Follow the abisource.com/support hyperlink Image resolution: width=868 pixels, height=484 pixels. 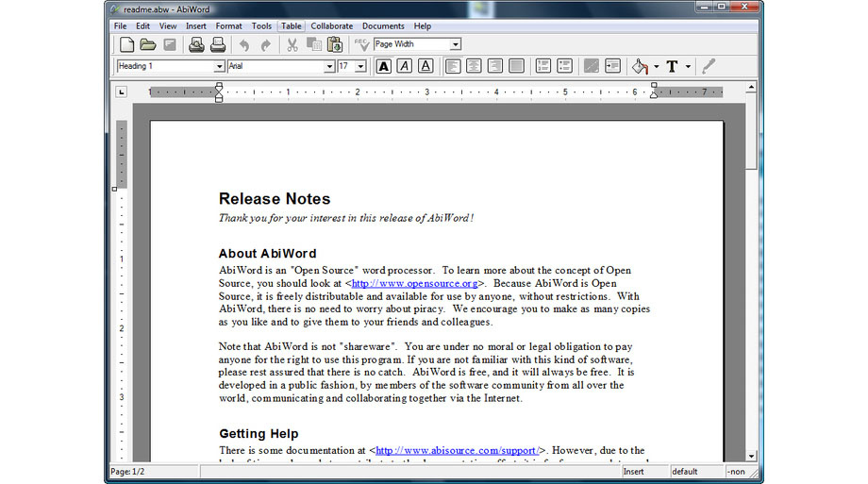[458, 451]
